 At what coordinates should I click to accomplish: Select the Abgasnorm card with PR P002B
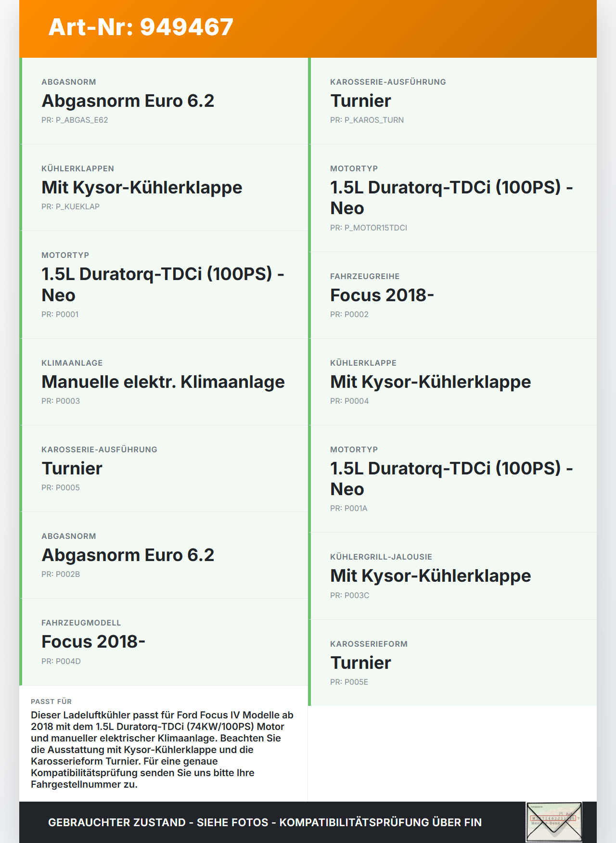pyautogui.click(x=165, y=555)
